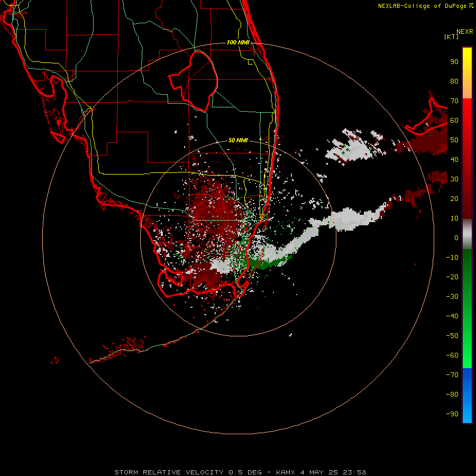Click the 90 value on the velocity scale
This screenshot has height=476, width=476.
click(454, 62)
